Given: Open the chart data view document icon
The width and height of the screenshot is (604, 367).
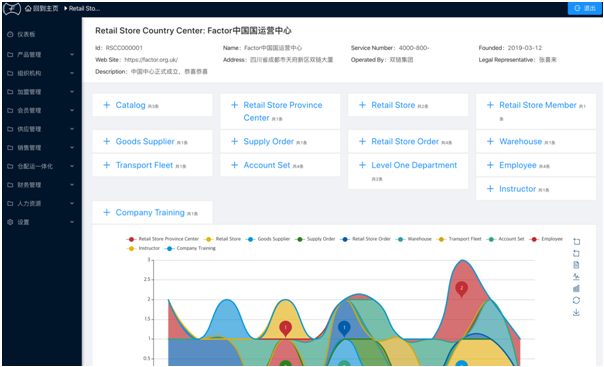Looking at the screenshot, I should [576, 265].
